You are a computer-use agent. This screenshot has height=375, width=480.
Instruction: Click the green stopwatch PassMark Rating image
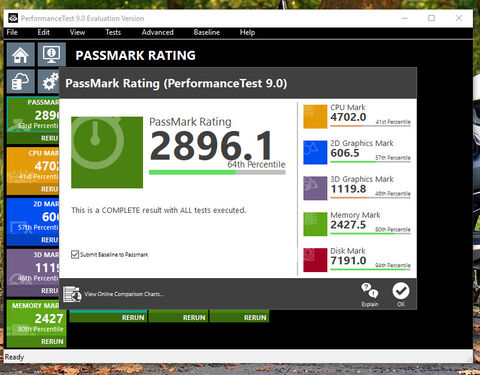coord(107,152)
